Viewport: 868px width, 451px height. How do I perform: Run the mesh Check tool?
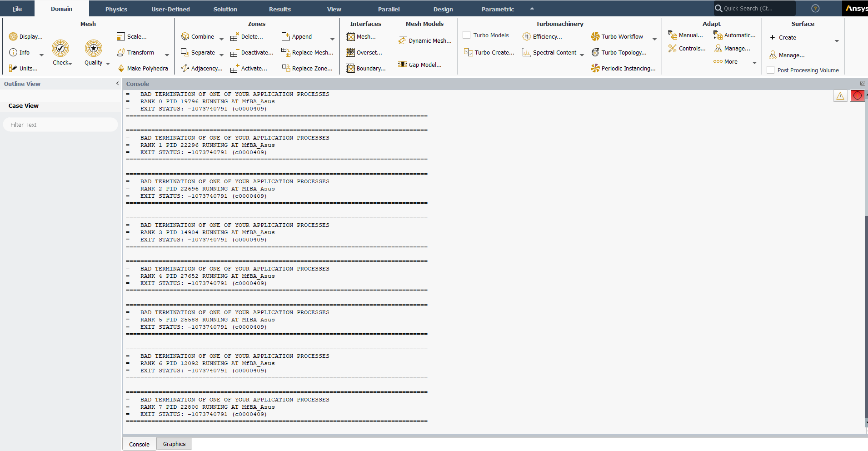coord(60,52)
